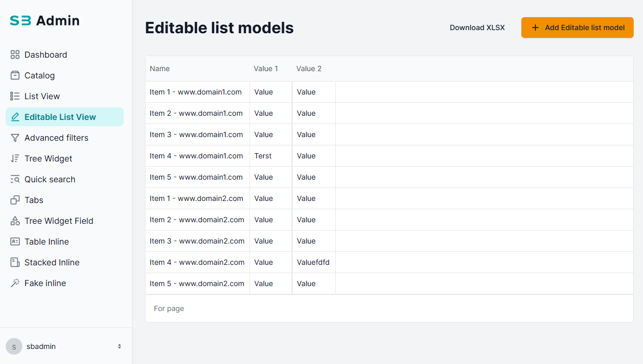Click the Fake inline magic wand icon
Screen dimensions: 643x364
click(15, 283)
